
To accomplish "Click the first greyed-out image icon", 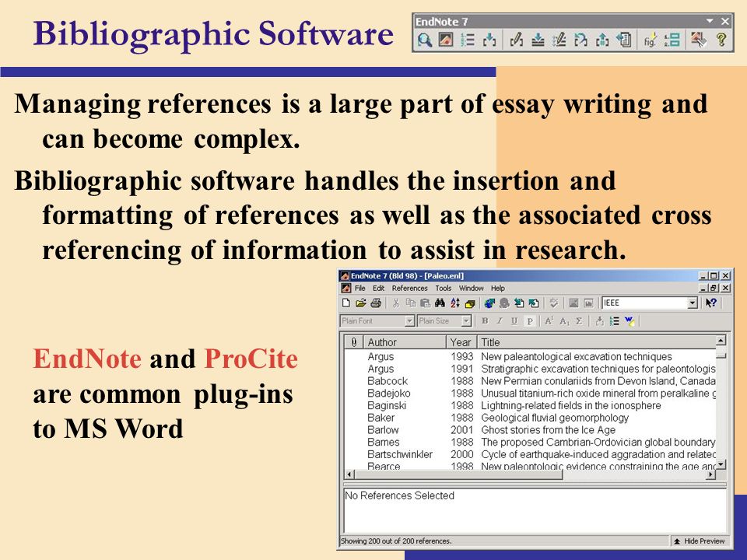I will pos(573,303).
